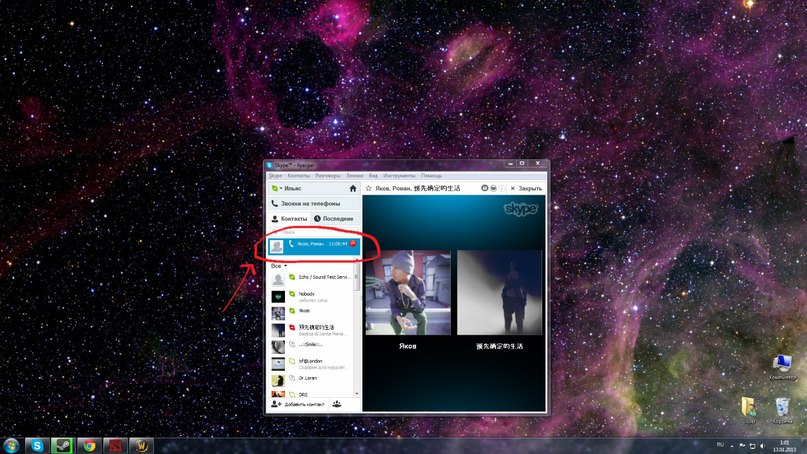Open the Skype home screen via house icon
807x454 pixels.
pyautogui.click(x=353, y=188)
